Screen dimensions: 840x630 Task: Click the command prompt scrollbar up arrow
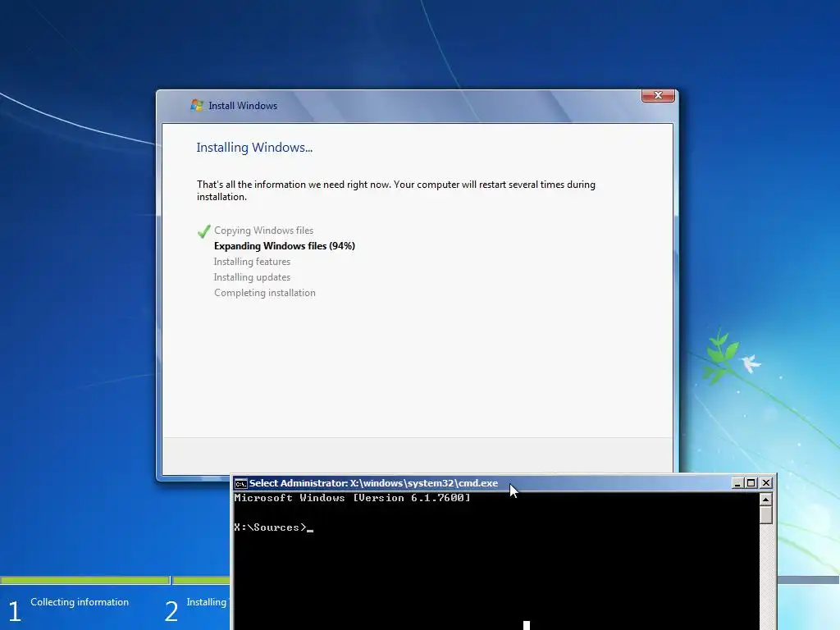pos(766,500)
